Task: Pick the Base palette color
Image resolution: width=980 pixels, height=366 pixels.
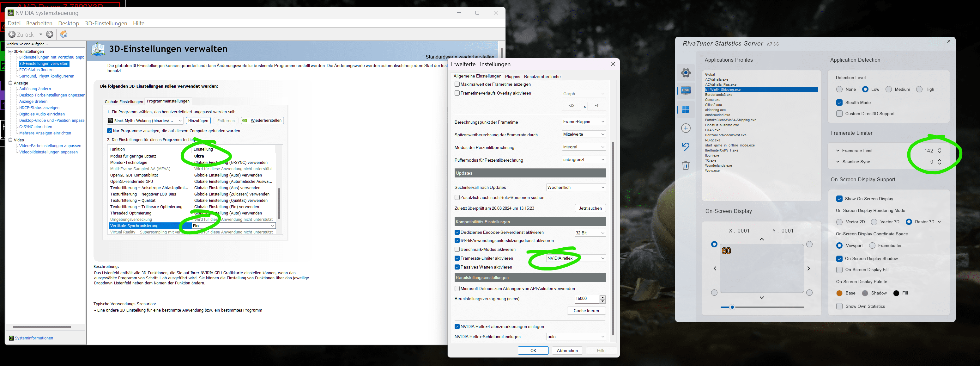Action: pyautogui.click(x=839, y=293)
